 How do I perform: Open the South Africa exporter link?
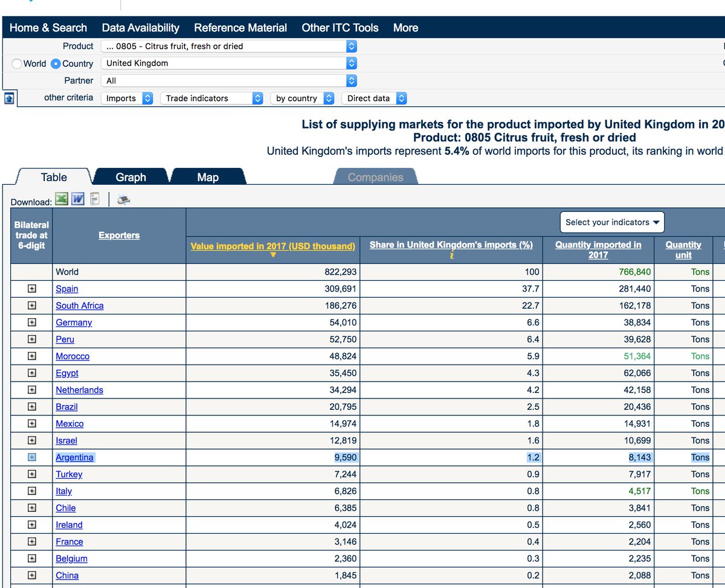(x=80, y=305)
